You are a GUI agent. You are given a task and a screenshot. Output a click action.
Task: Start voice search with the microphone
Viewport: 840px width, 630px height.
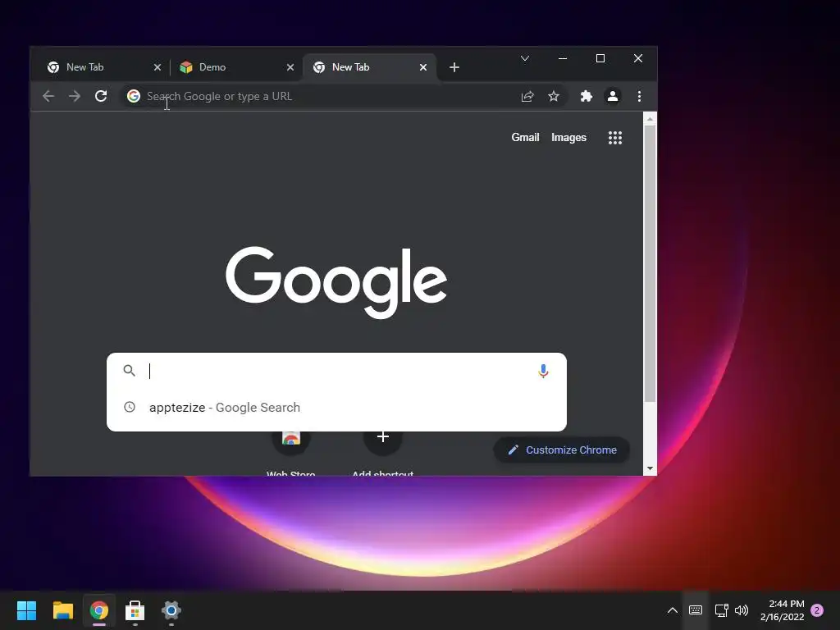(543, 371)
